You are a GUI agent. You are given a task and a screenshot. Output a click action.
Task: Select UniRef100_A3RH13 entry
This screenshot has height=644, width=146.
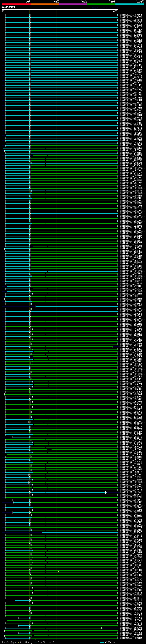point(131,218)
